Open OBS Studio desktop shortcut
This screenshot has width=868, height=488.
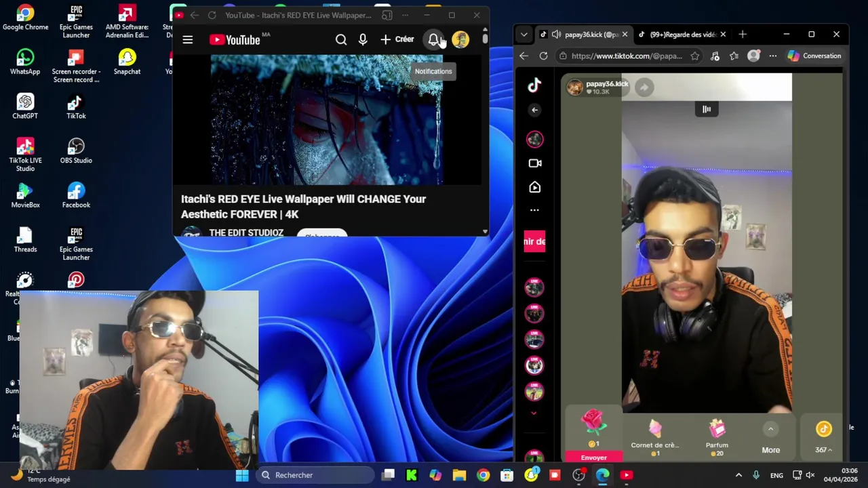click(x=76, y=151)
